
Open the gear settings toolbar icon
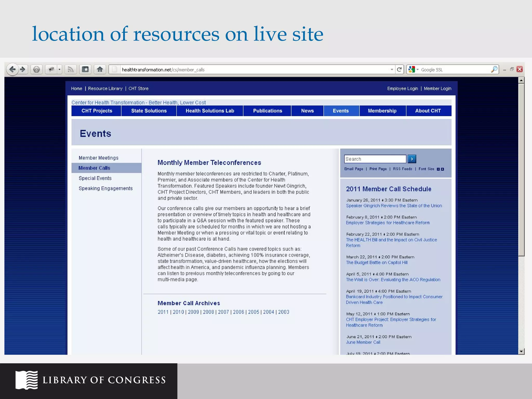click(x=37, y=69)
